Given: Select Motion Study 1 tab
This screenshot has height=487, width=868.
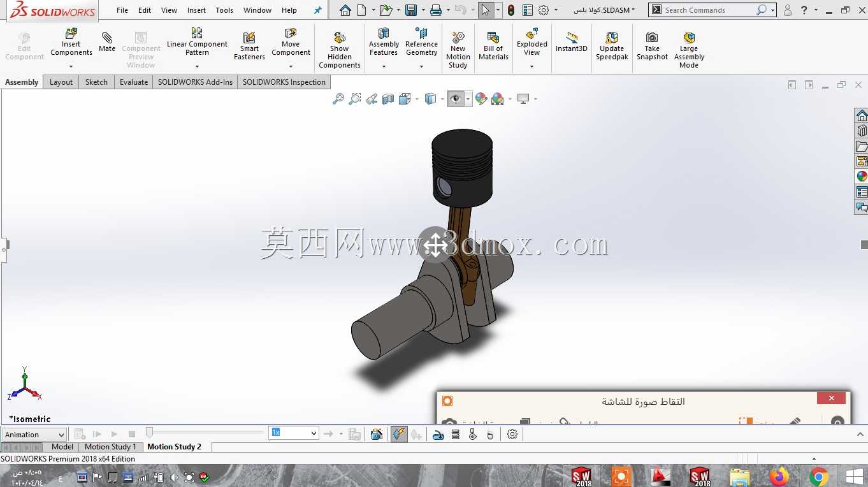Looking at the screenshot, I should point(110,447).
